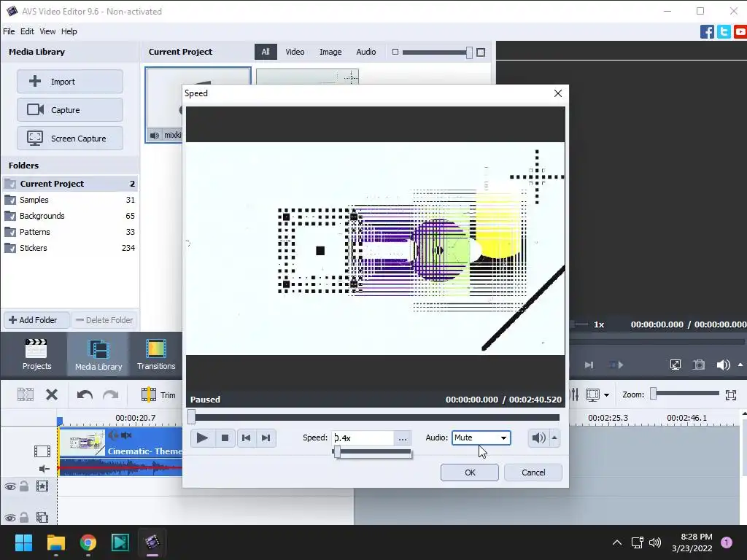Open the Media Library panel
This screenshot has height=560, width=747.
98,354
